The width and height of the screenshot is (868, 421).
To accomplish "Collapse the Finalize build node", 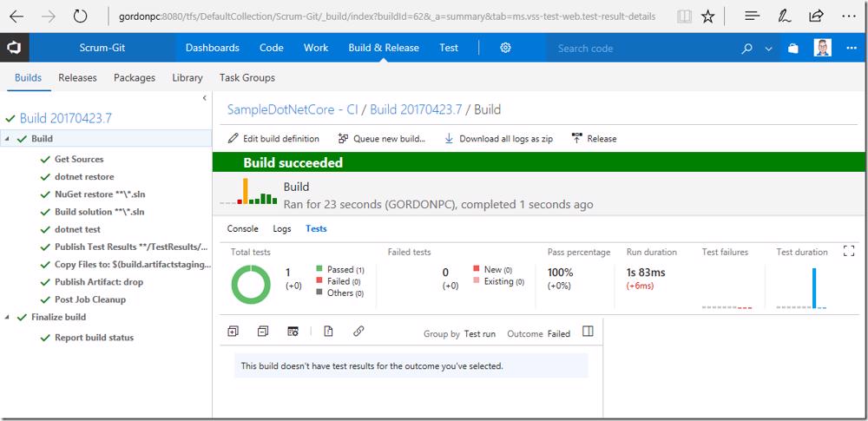I will click(x=8, y=318).
